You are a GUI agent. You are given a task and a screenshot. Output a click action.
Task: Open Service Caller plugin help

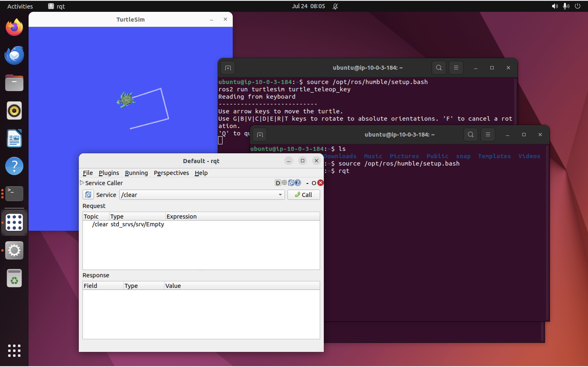[x=297, y=183]
